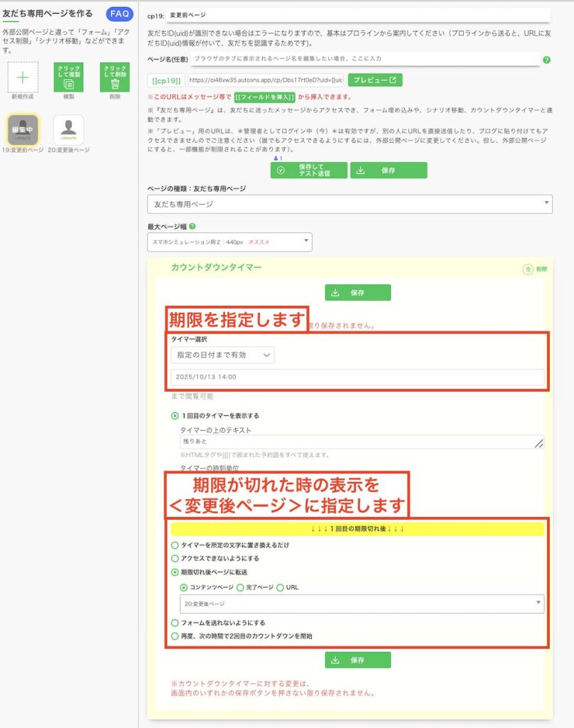
Task: Click the green delete page trash icon
Action: [114, 77]
